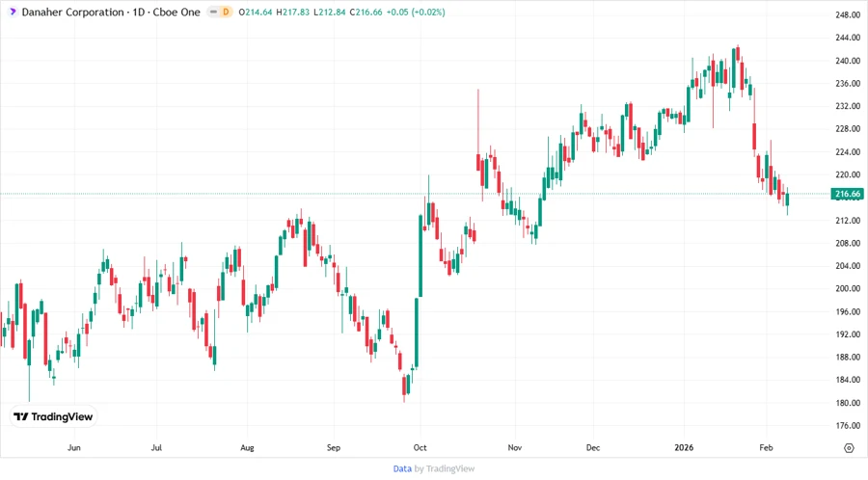The height and width of the screenshot is (480, 868).
Task: Open chart settings gear on the time axis
Action: pos(849,448)
